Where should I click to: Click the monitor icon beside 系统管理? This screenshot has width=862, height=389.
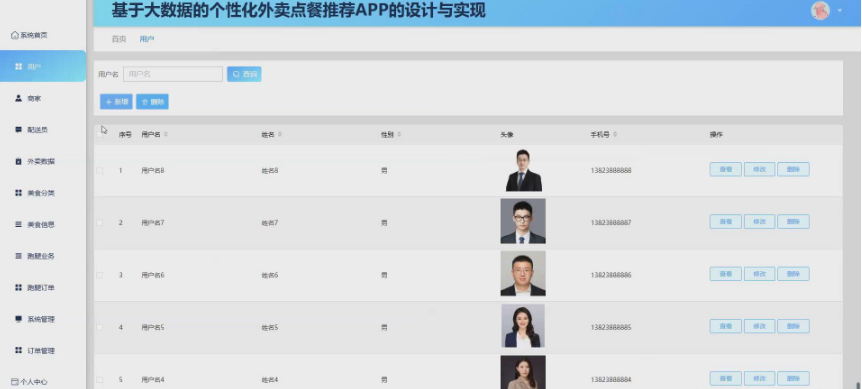18,319
